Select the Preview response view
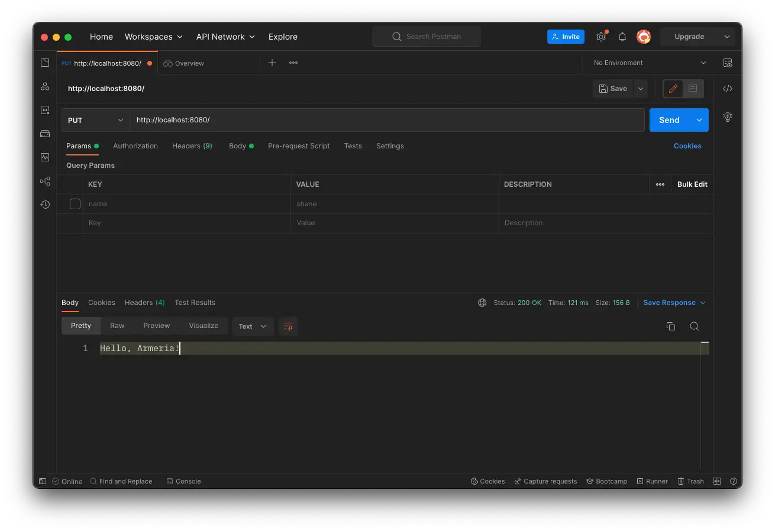 pos(157,326)
